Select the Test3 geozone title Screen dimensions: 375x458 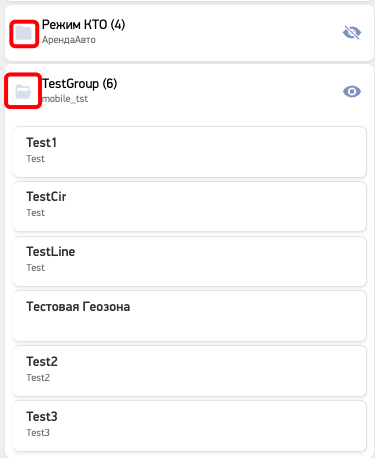coord(42,417)
